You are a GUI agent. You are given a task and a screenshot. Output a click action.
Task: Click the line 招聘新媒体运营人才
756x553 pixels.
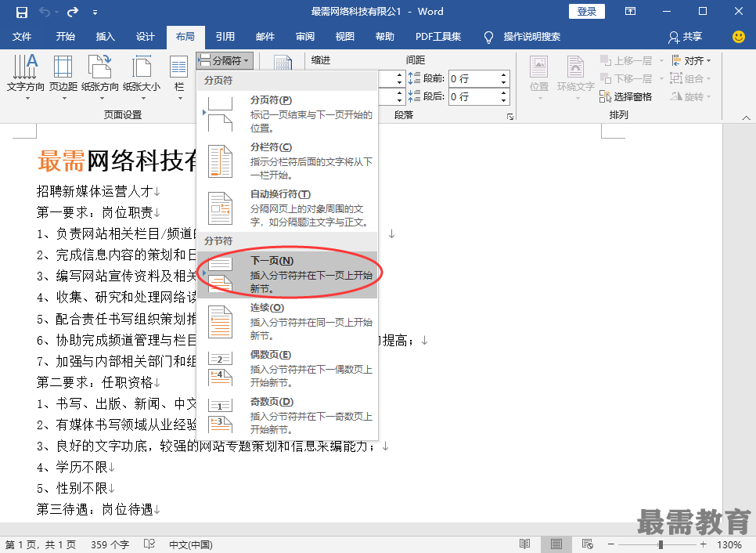(95, 192)
